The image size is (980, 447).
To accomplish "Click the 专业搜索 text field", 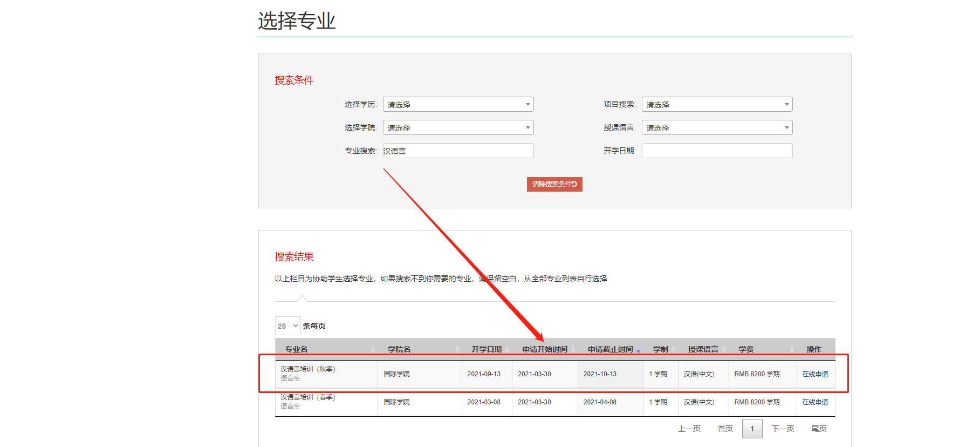I will 458,151.
